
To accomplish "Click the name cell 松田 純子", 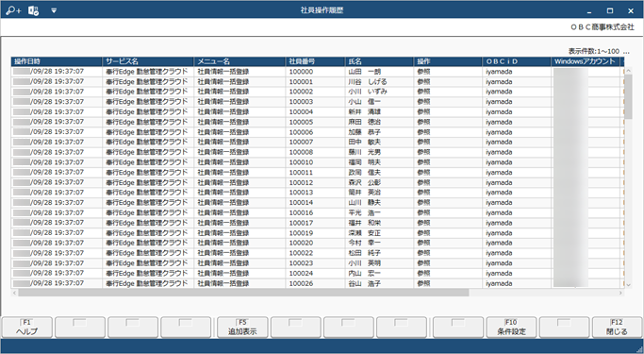I will pyautogui.click(x=379, y=253).
